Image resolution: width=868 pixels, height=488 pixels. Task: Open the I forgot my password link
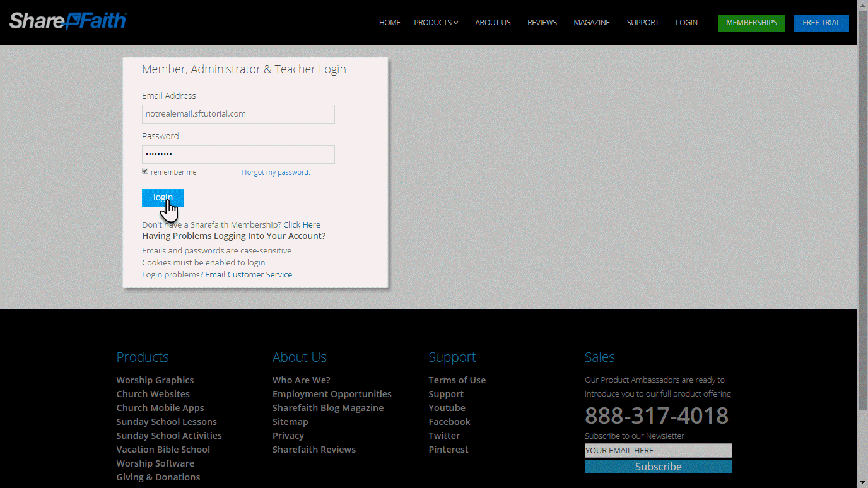click(x=276, y=172)
